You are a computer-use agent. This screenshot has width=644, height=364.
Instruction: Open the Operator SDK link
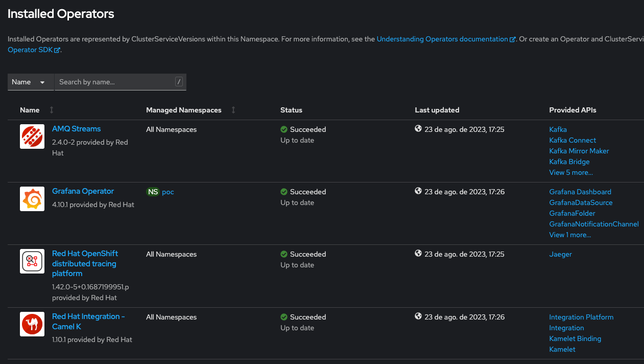click(x=30, y=50)
